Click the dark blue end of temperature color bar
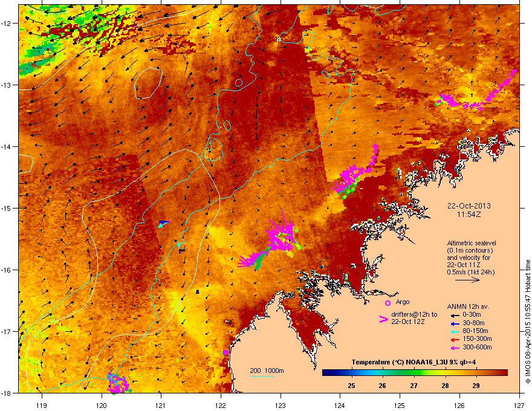Viewport: 532px width, 411px height. 326,373
